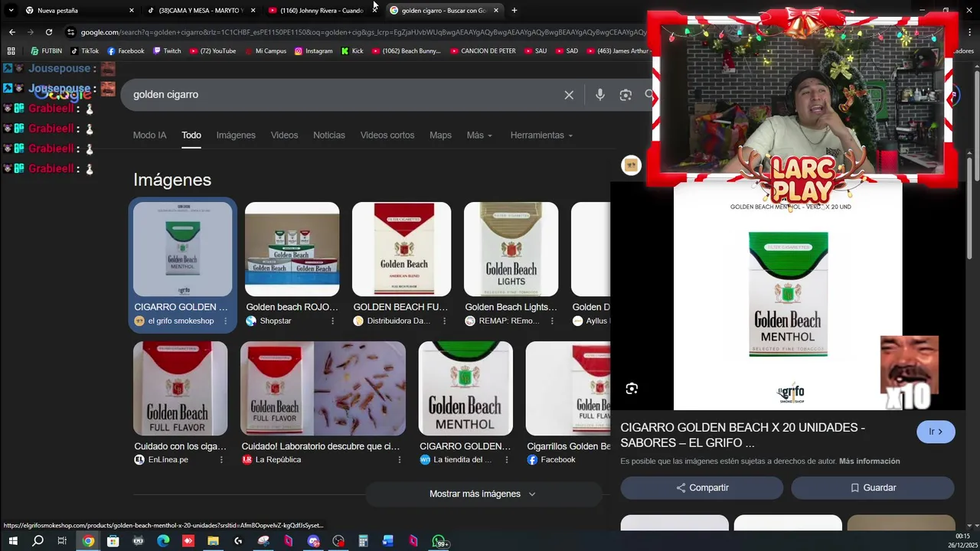Open the tab search chevron in Chrome

(11, 11)
